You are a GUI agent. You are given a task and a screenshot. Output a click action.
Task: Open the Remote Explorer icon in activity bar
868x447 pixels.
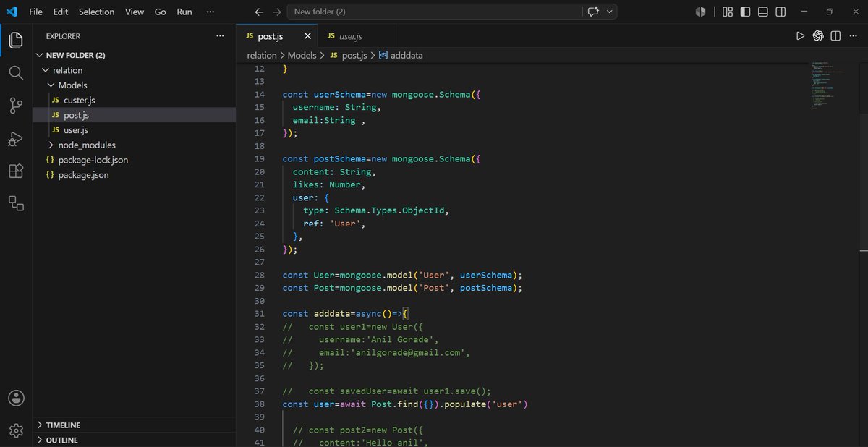pyautogui.click(x=16, y=203)
